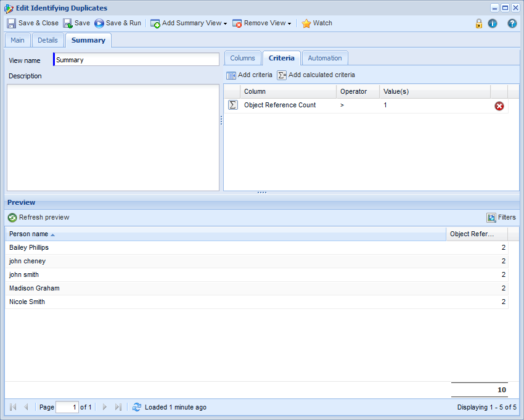The height and width of the screenshot is (420, 524).
Task: Open the preview Filters button
Action: (x=501, y=217)
